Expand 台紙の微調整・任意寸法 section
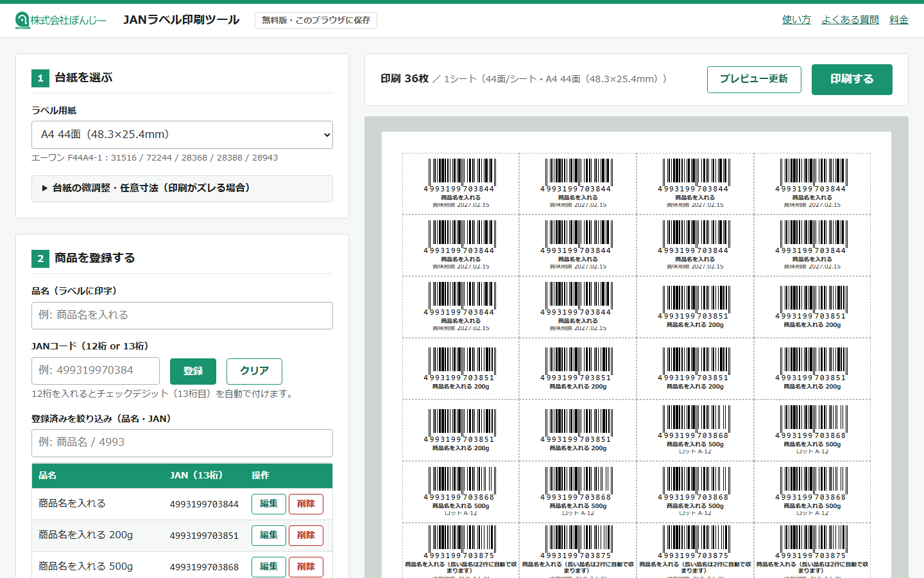 (x=182, y=188)
